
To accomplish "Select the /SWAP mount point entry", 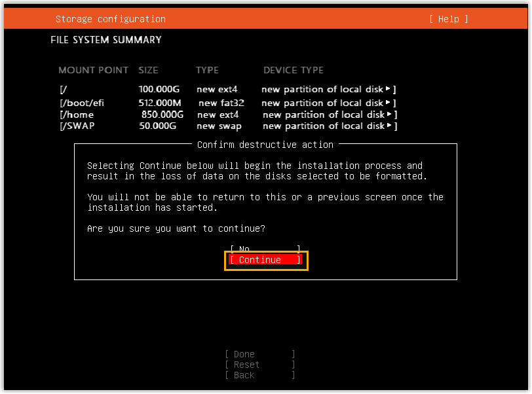I will coord(77,126).
